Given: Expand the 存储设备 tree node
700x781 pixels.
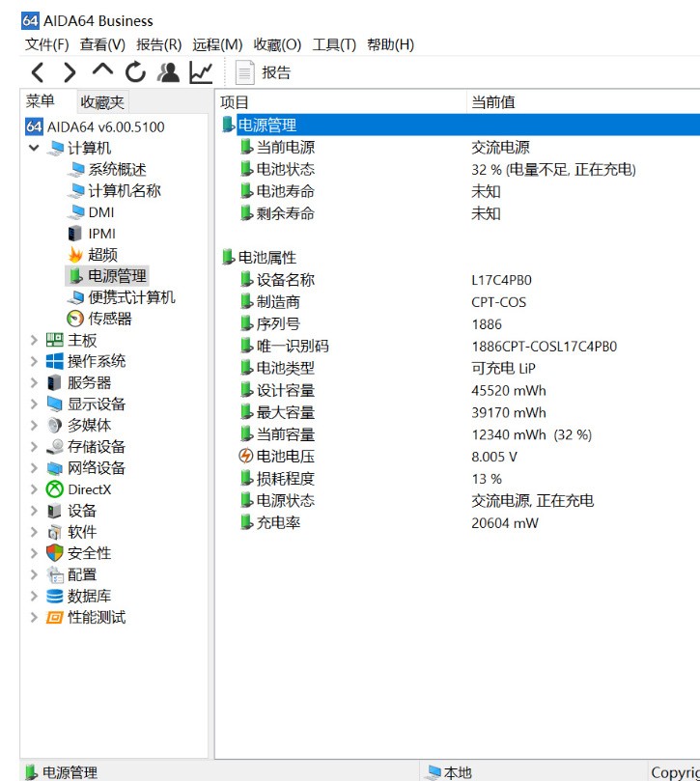Looking at the screenshot, I should (34, 447).
